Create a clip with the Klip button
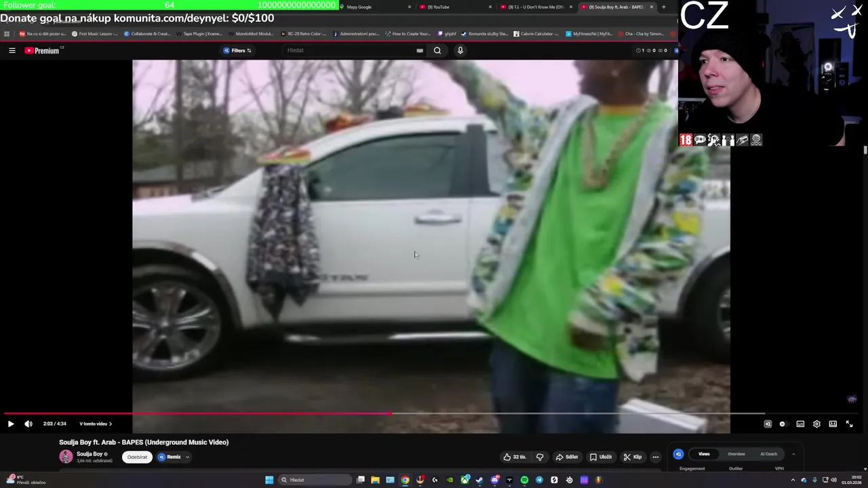This screenshot has height=488, width=868. click(633, 457)
